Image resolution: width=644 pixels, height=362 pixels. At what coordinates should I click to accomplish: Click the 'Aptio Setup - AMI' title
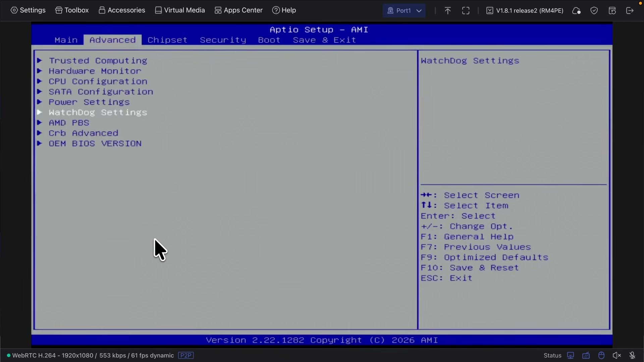point(319,29)
